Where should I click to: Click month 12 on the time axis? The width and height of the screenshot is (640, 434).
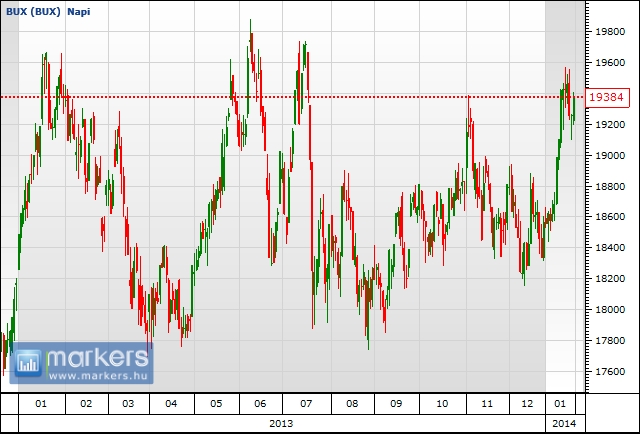click(527, 404)
